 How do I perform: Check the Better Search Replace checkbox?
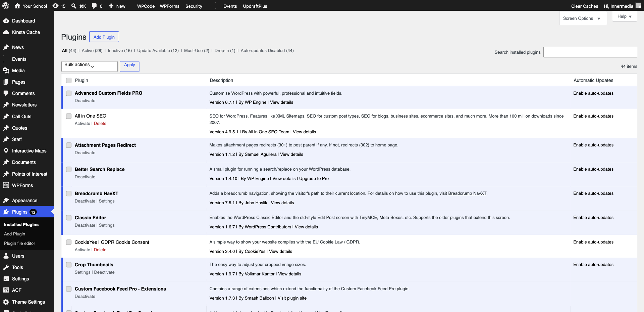click(x=69, y=169)
